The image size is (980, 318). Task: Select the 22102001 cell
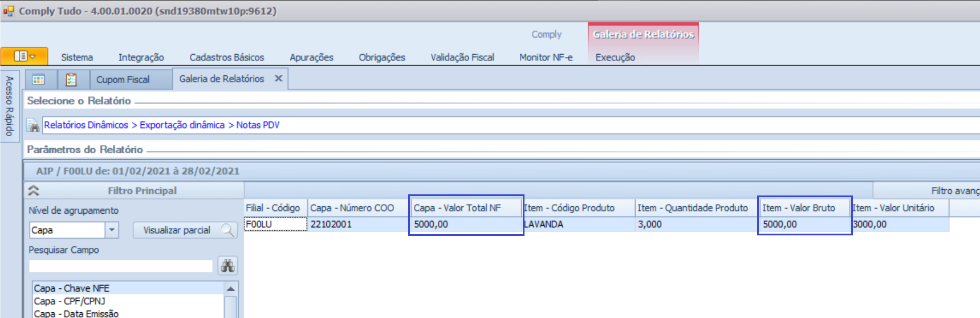pos(358,225)
